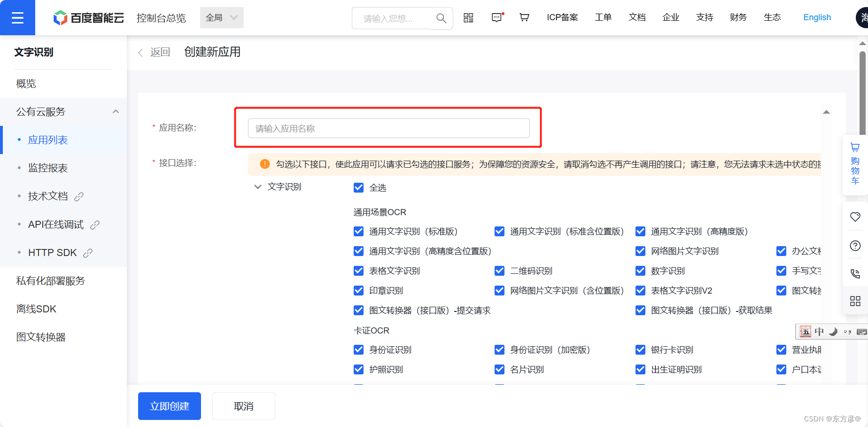
Task: Open the 购物车 panel on the right edge
Action: coord(855,164)
